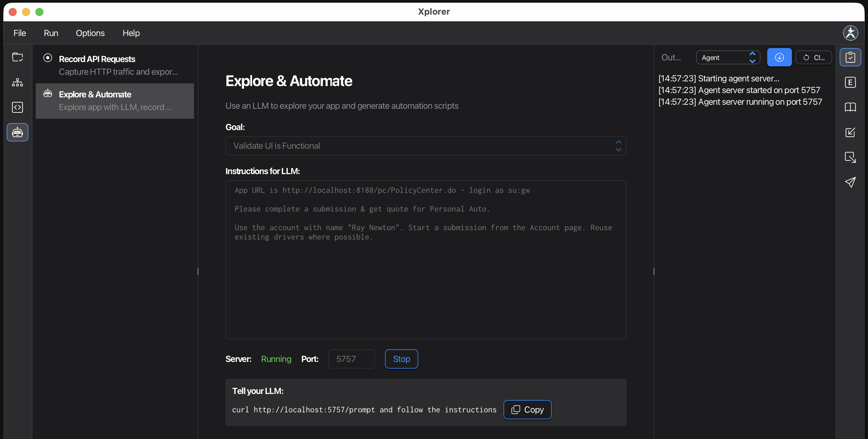Open the Options menu
The height and width of the screenshot is (439, 868).
pos(90,33)
